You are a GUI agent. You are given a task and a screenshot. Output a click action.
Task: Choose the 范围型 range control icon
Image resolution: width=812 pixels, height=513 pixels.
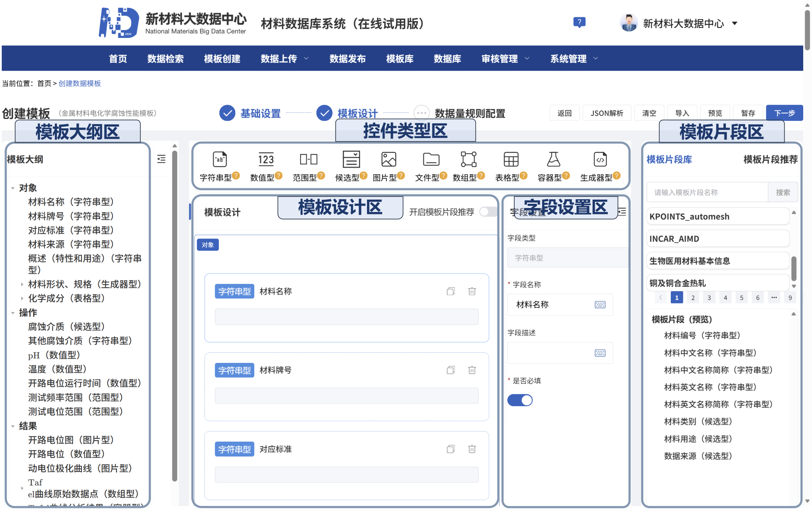point(308,160)
